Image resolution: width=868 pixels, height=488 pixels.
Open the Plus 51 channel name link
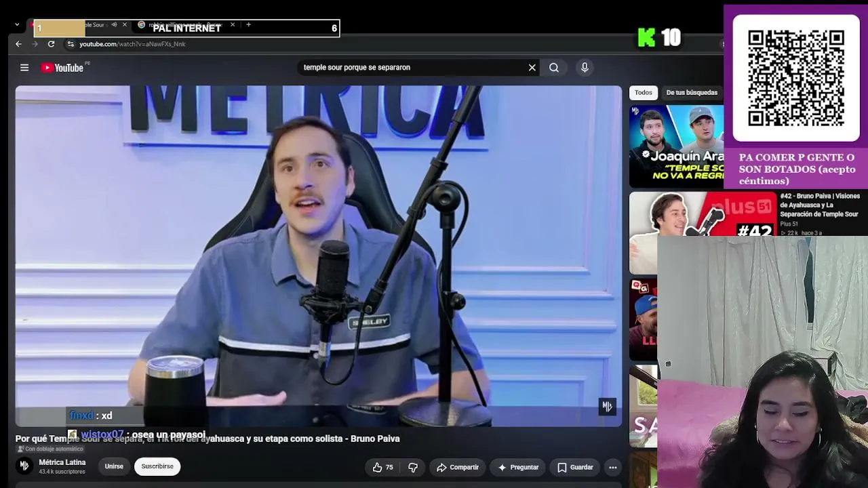(x=789, y=224)
